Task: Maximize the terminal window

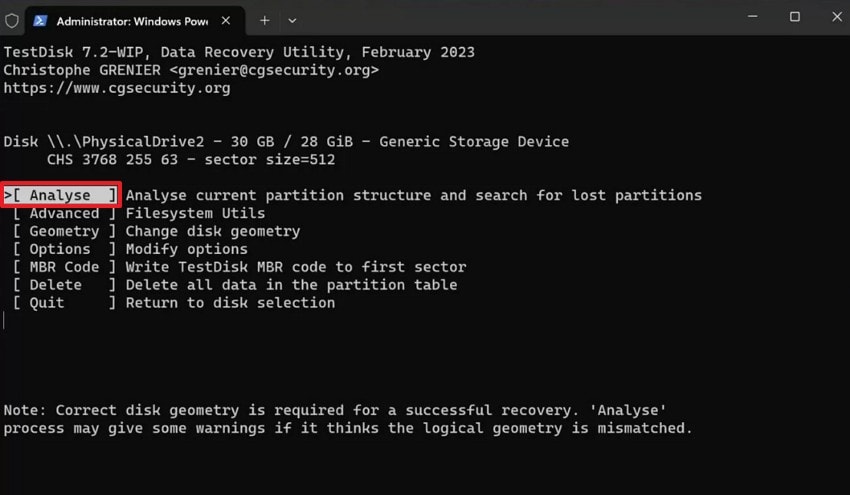Action: click(x=795, y=17)
